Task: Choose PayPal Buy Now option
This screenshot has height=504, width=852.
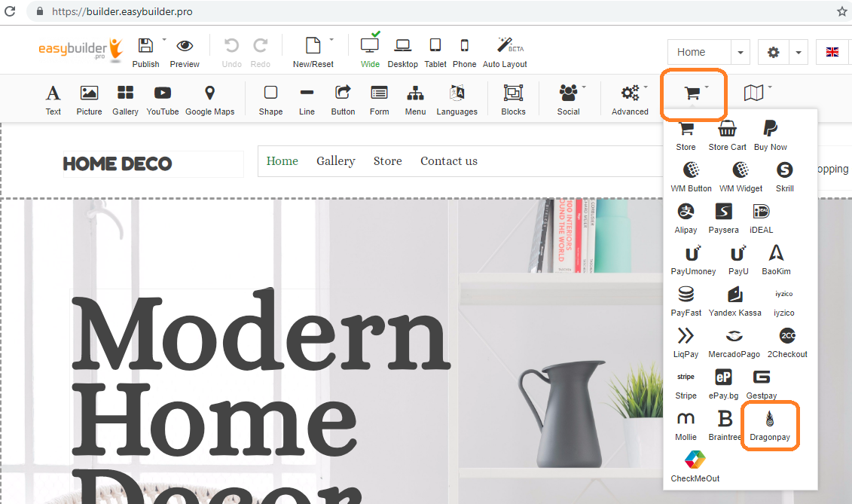Action: [x=771, y=136]
